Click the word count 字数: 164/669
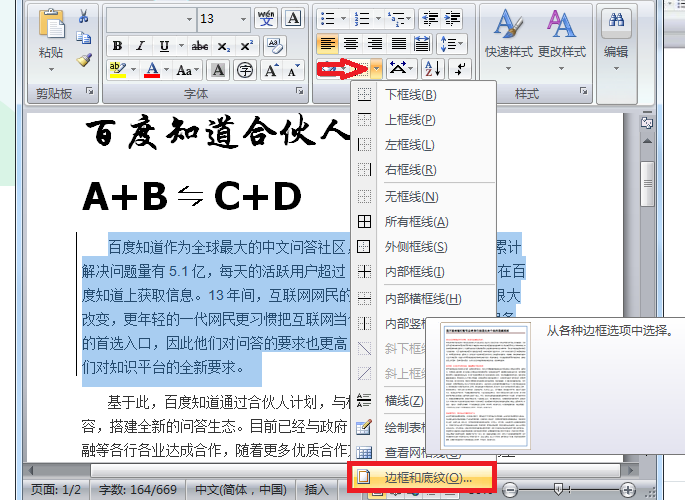This screenshot has height=500, width=685. (138, 490)
